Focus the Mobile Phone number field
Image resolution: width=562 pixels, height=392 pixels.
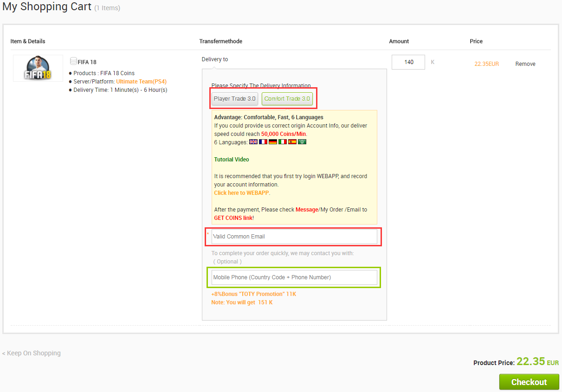tap(294, 277)
